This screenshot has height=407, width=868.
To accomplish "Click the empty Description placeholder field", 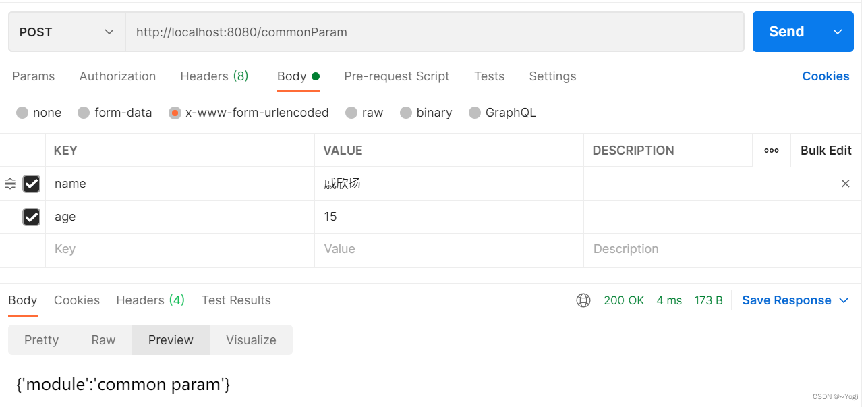I will [x=722, y=250].
